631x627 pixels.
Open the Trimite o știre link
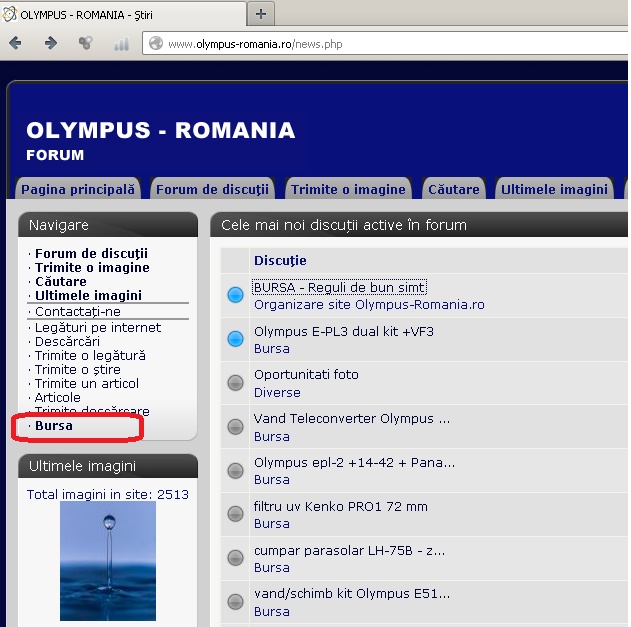pyautogui.click(x=78, y=369)
